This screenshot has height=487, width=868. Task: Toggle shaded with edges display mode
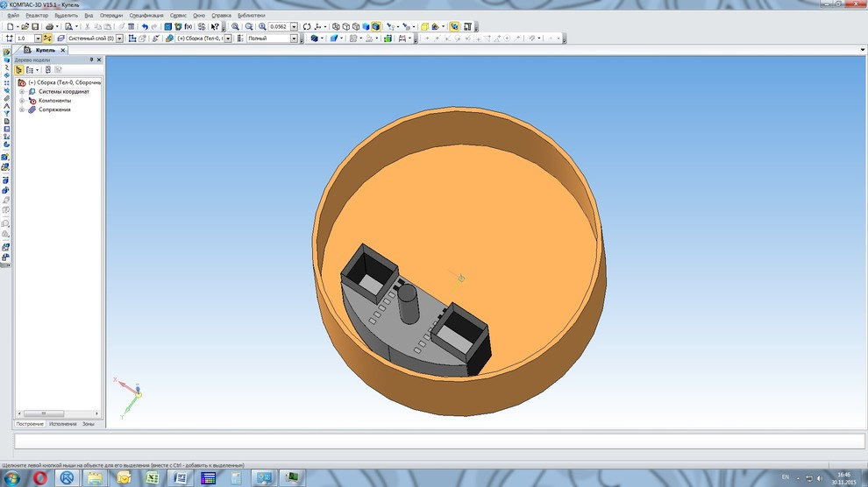pos(376,27)
